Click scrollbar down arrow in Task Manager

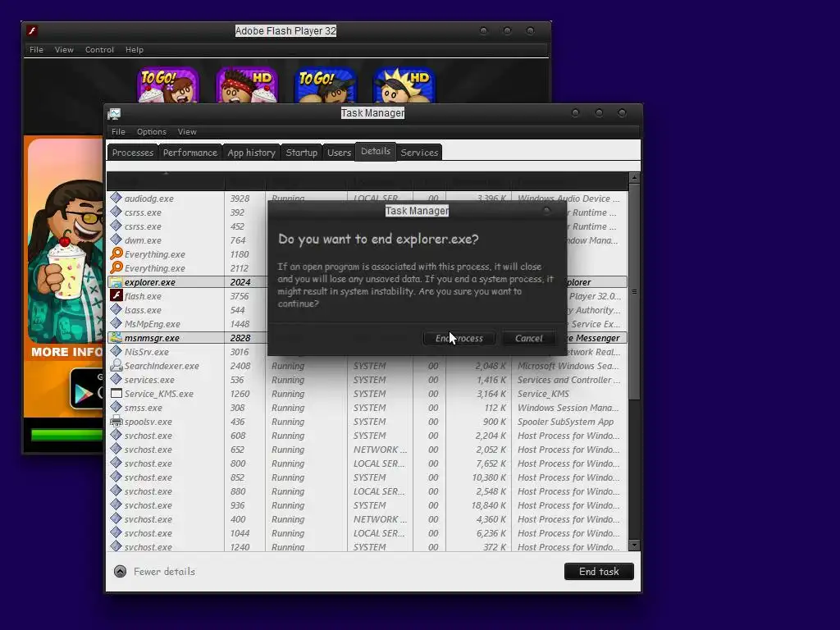click(634, 546)
